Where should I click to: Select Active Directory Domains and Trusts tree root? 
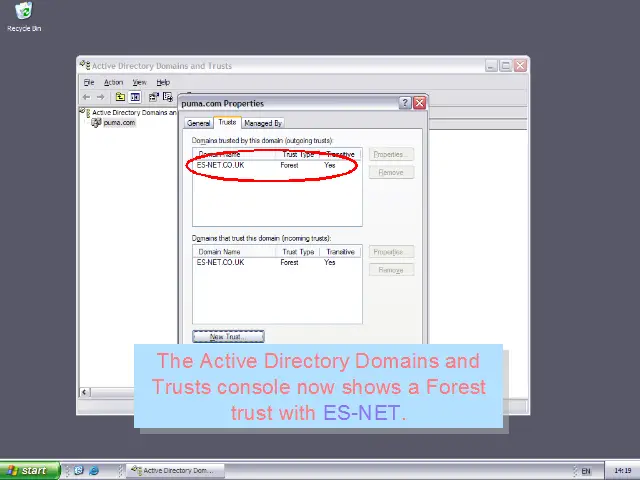click(x=134, y=112)
